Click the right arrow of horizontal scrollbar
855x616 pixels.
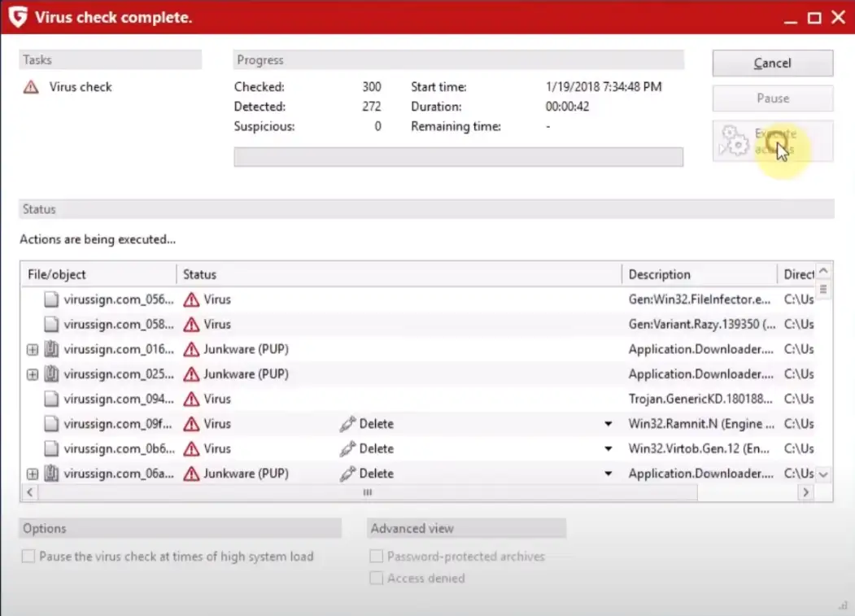coord(805,492)
